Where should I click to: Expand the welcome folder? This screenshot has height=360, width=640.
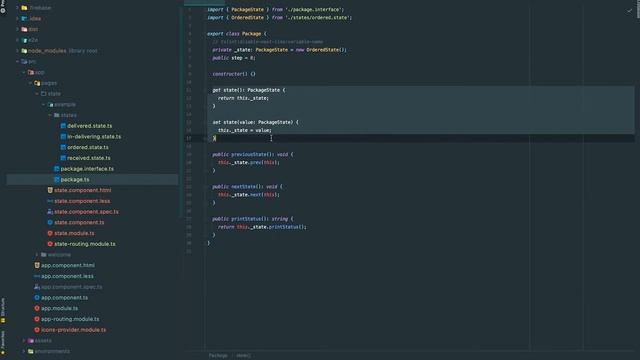(37, 255)
